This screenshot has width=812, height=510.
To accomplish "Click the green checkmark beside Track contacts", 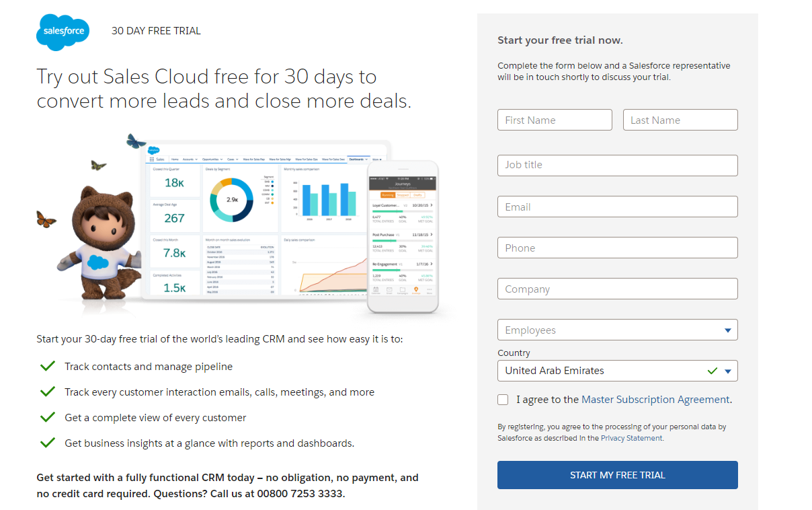I will coord(47,366).
